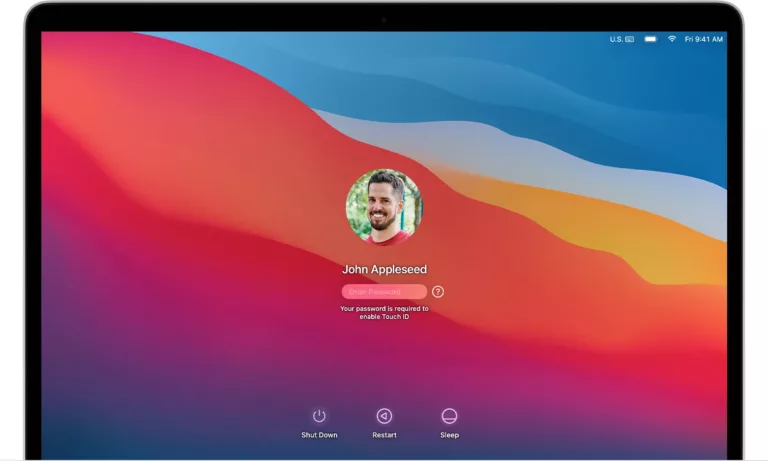Select the Shut Down text label

319,435
